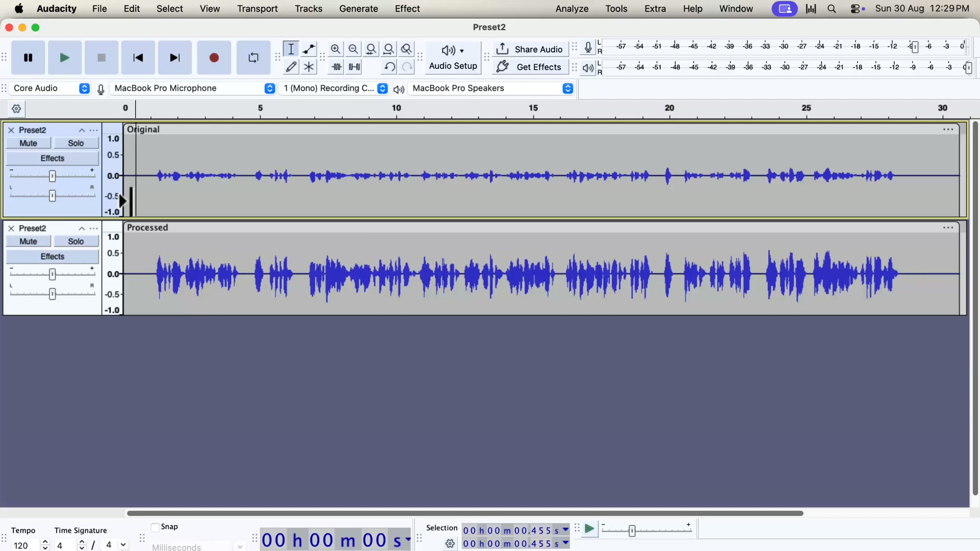
Task: Click Skip to End button
Action: [x=175, y=58]
